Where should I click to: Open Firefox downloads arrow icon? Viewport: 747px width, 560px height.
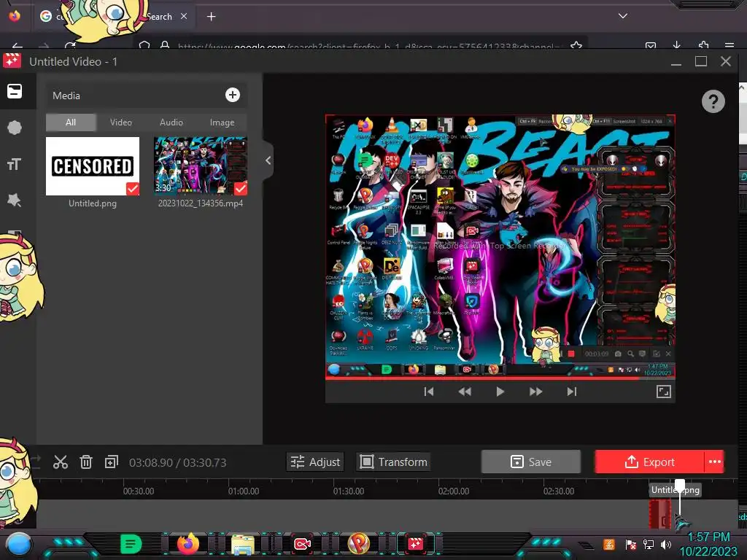click(x=676, y=46)
